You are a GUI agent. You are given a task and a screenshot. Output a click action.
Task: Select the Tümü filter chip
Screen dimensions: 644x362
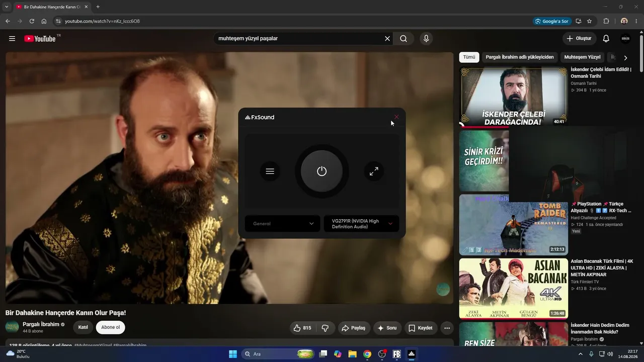tap(469, 57)
